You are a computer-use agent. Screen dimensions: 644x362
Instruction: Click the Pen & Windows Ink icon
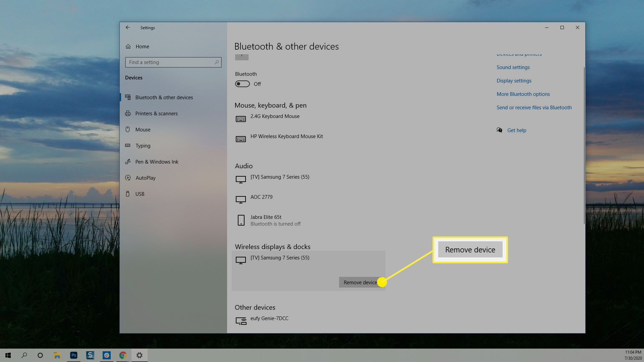(128, 161)
